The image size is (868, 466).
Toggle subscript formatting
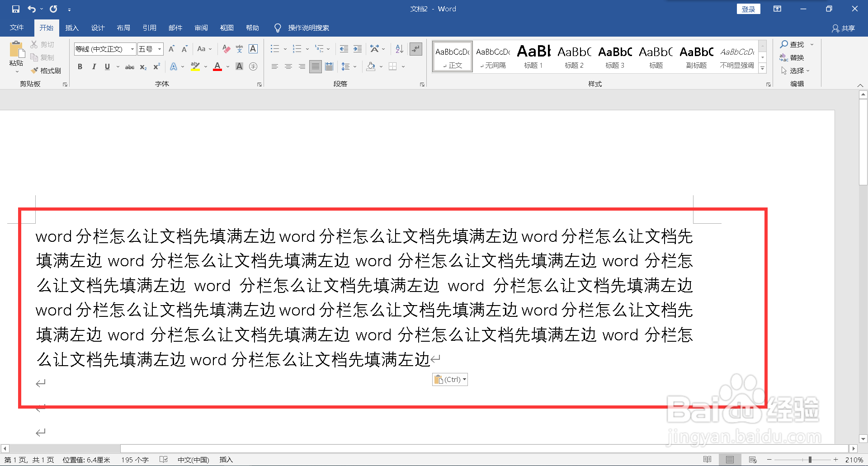(x=143, y=66)
